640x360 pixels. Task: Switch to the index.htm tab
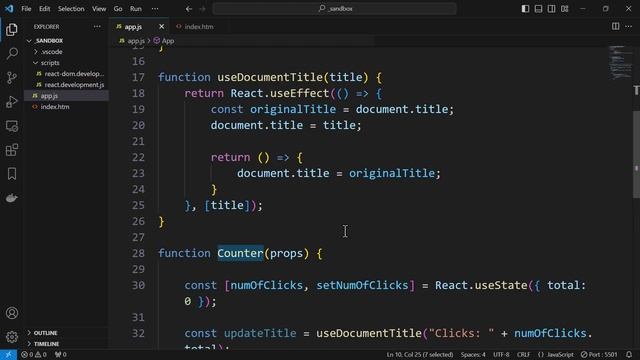[x=199, y=27]
